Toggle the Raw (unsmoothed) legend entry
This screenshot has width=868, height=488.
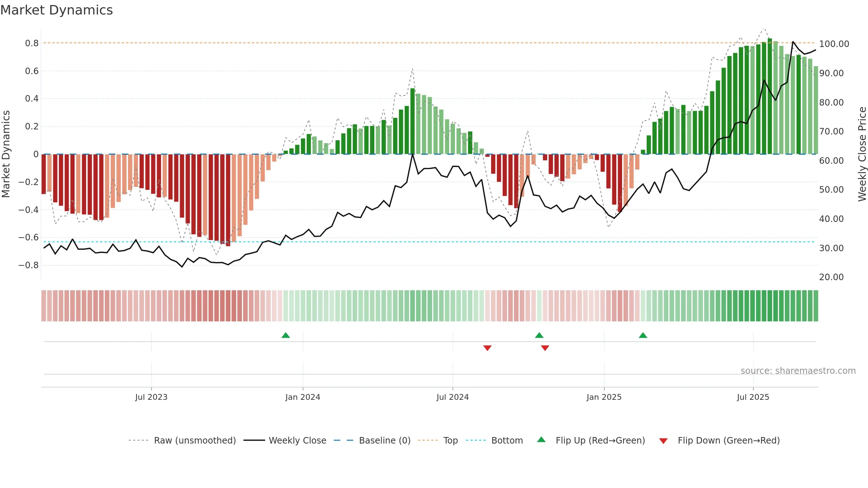182,440
